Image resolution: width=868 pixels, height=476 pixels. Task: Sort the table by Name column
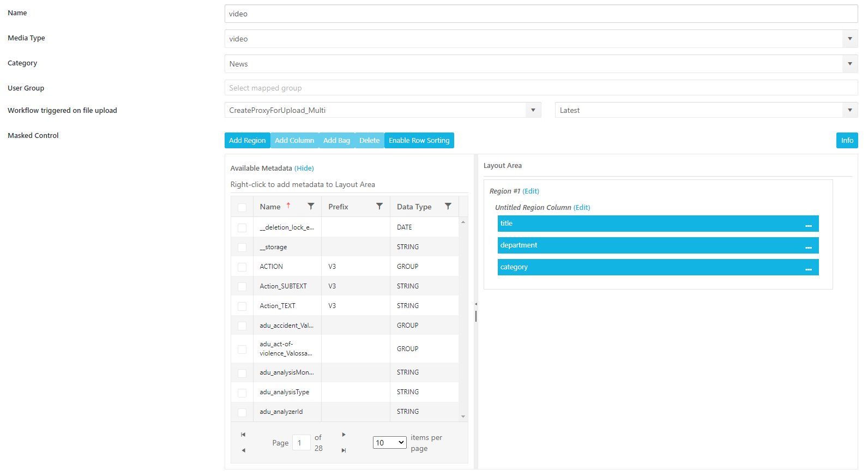(270, 207)
